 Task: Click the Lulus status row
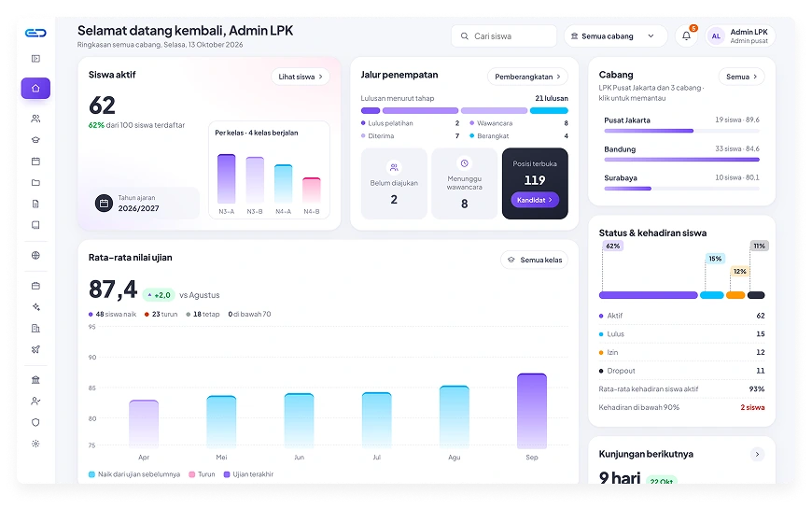(681, 333)
